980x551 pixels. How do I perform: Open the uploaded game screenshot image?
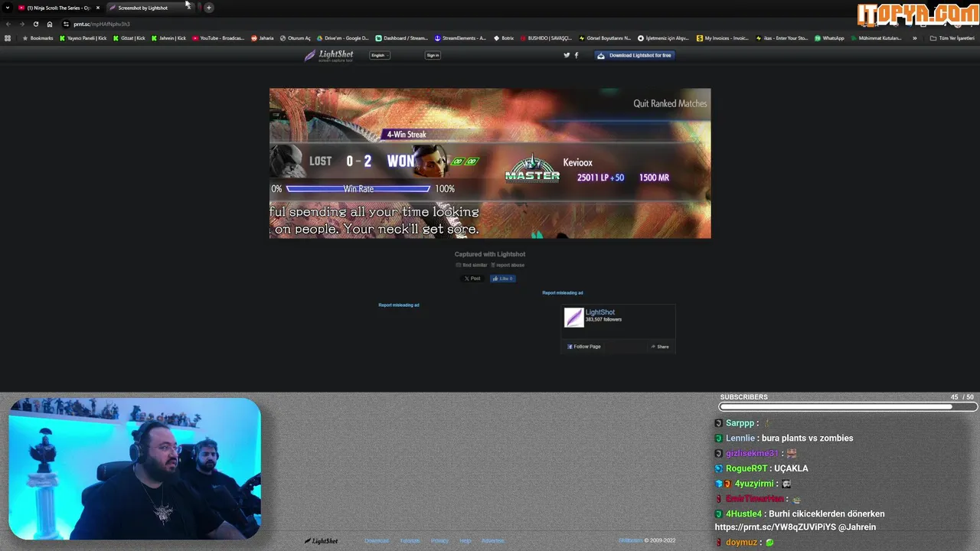(490, 163)
